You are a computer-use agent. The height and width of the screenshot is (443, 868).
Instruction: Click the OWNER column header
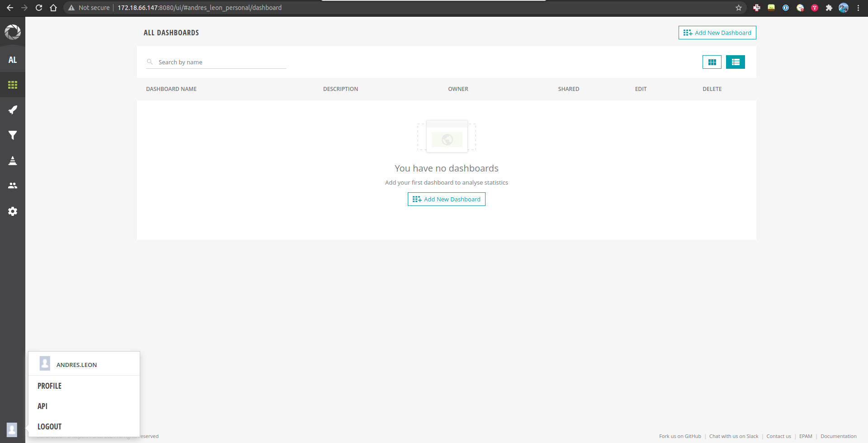click(x=458, y=89)
